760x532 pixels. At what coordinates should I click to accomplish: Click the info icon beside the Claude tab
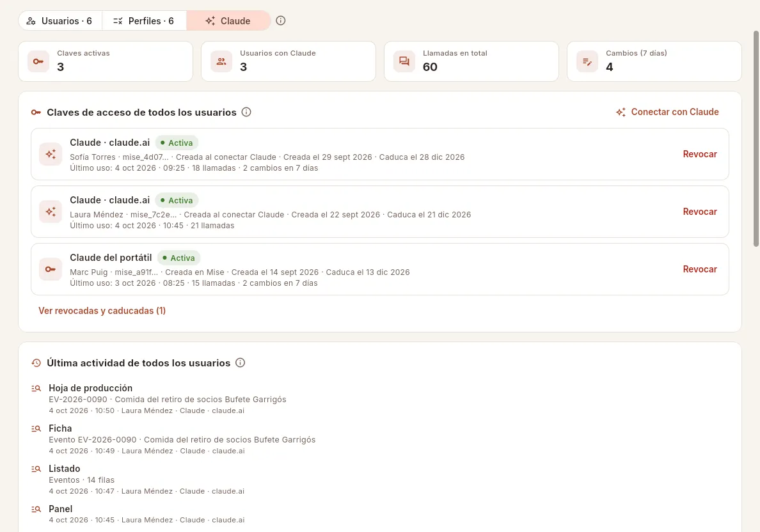281,21
